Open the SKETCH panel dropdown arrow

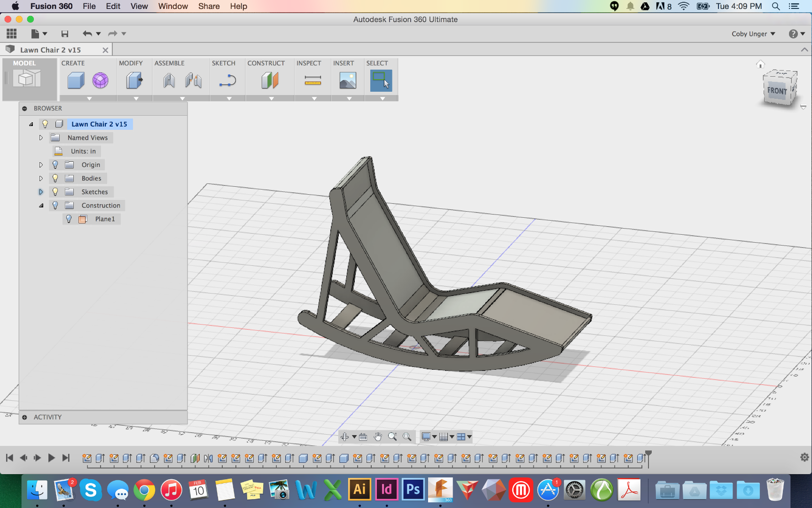(x=229, y=98)
